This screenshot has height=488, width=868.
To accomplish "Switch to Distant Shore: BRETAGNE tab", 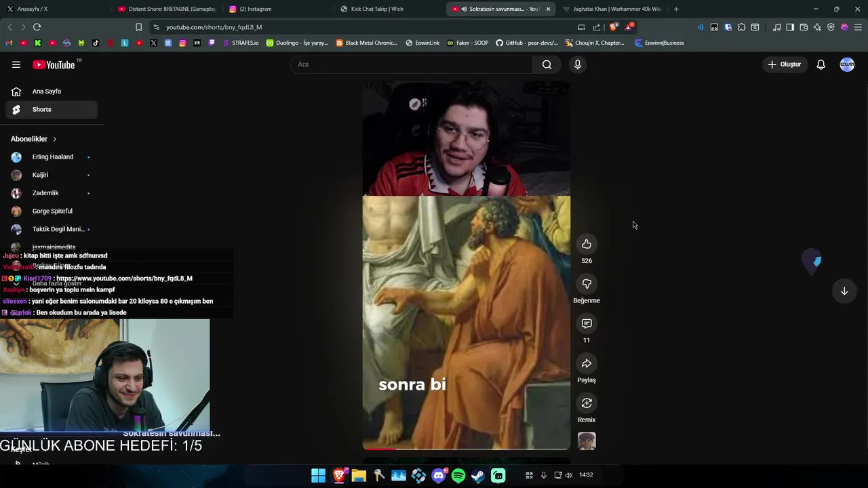I will coord(167,9).
